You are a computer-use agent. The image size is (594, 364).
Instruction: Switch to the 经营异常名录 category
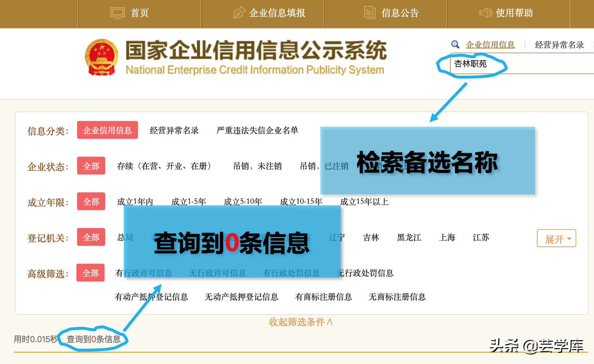[x=174, y=131]
